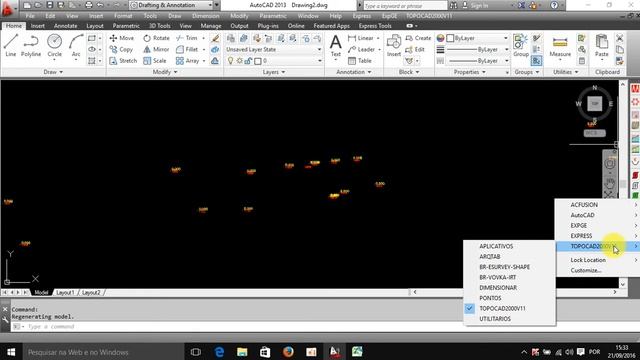Use the Stretch tool
Screen dimensions: 640x360
(x=123, y=61)
